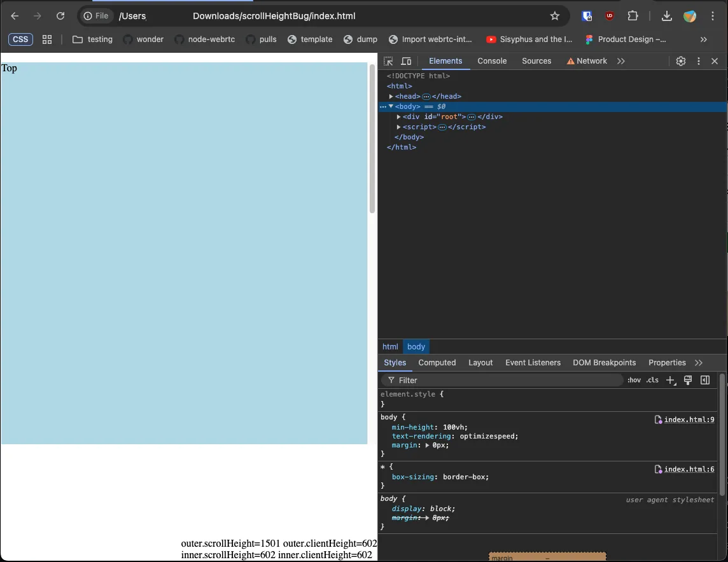
Task: Switch to the Console tab
Action: (x=492, y=61)
